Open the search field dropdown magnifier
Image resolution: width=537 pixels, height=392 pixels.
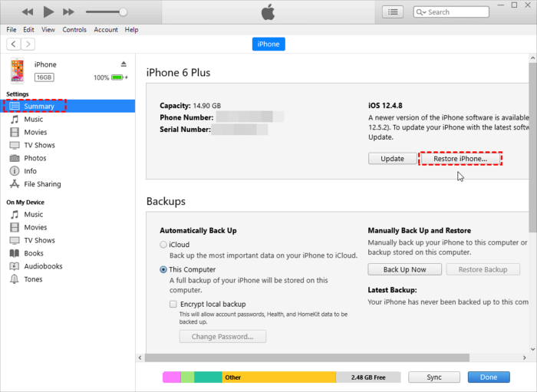421,12
